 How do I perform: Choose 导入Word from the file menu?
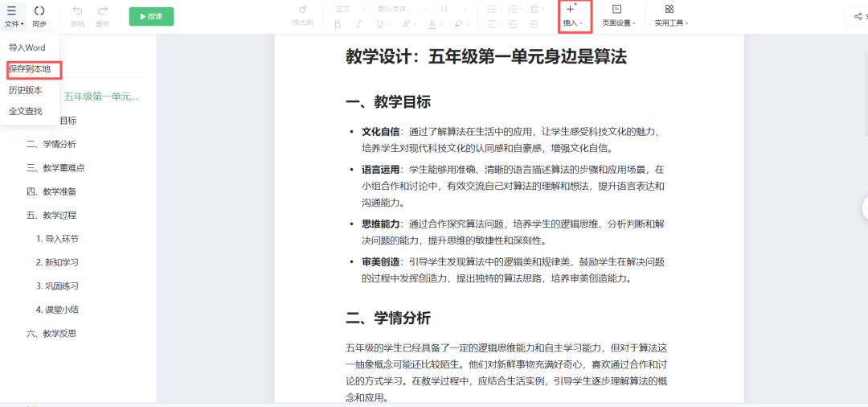[x=27, y=47]
